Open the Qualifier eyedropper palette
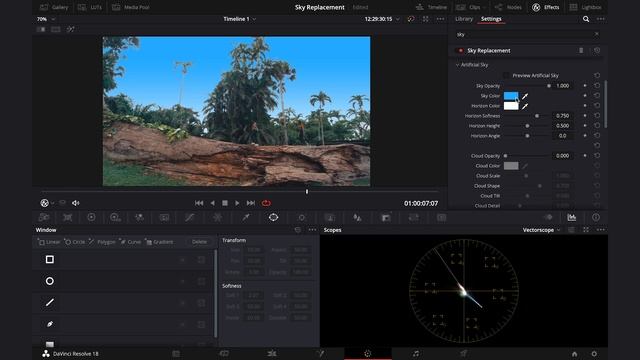The width and height of the screenshot is (640, 360). pos(246,218)
